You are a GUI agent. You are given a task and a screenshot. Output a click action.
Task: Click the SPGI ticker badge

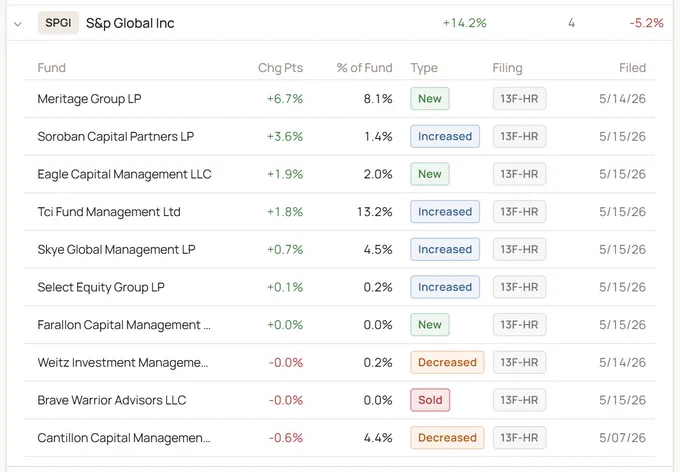[58, 23]
